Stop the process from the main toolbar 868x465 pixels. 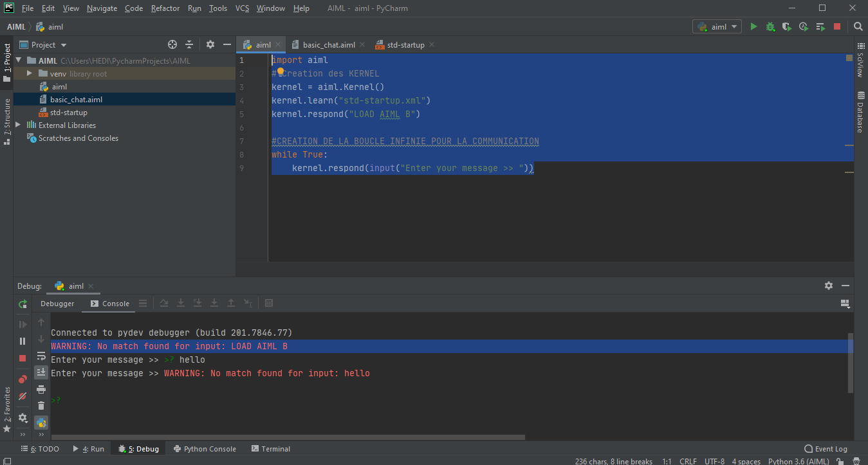[837, 26]
